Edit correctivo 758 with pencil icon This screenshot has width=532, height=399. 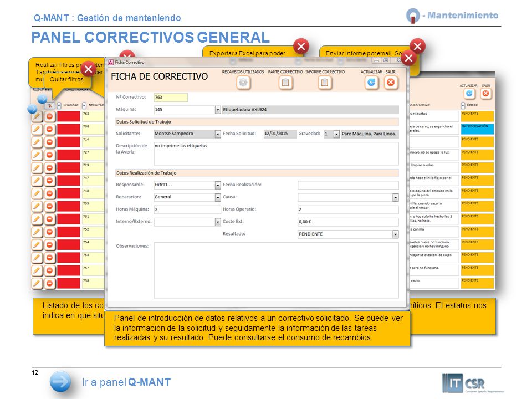(x=37, y=283)
